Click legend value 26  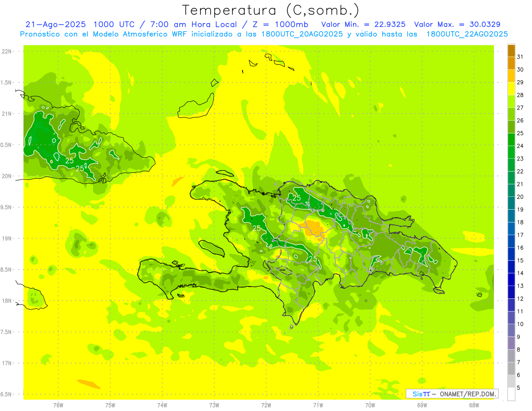[x=520, y=121]
